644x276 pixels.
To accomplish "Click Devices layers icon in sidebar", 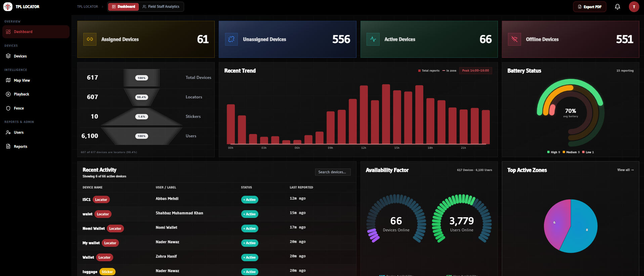I will 8,56.
